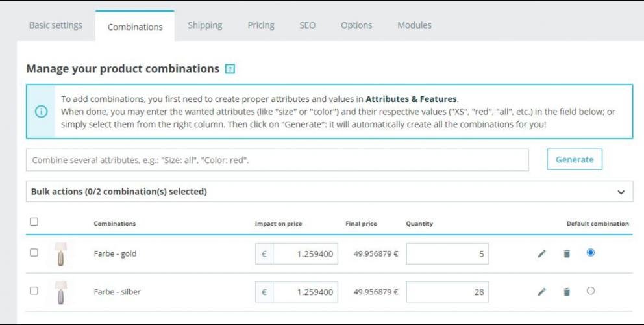Viewport: 644px width, 325px height.
Task: Click the quantity field showing 5
Action: pyautogui.click(x=447, y=254)
